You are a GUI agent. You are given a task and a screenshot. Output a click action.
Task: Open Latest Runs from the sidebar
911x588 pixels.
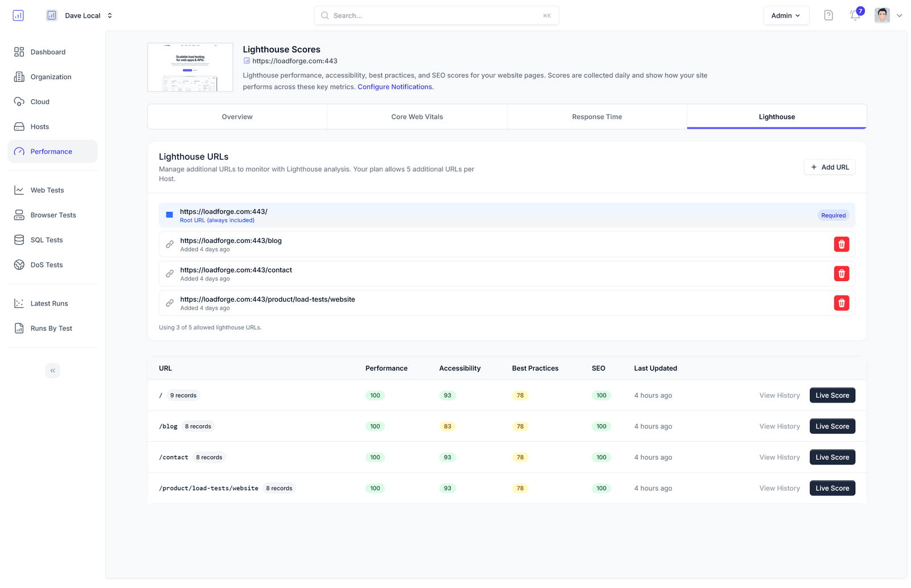[x=19, y=303]
